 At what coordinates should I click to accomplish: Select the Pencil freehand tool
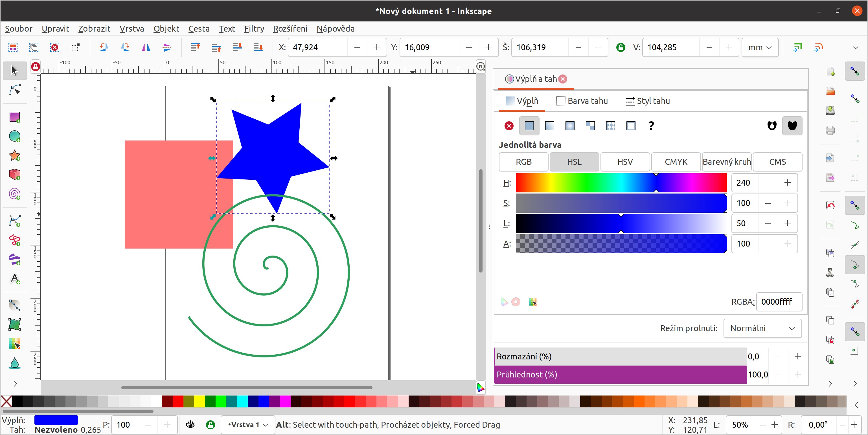(x=14, y=240)
